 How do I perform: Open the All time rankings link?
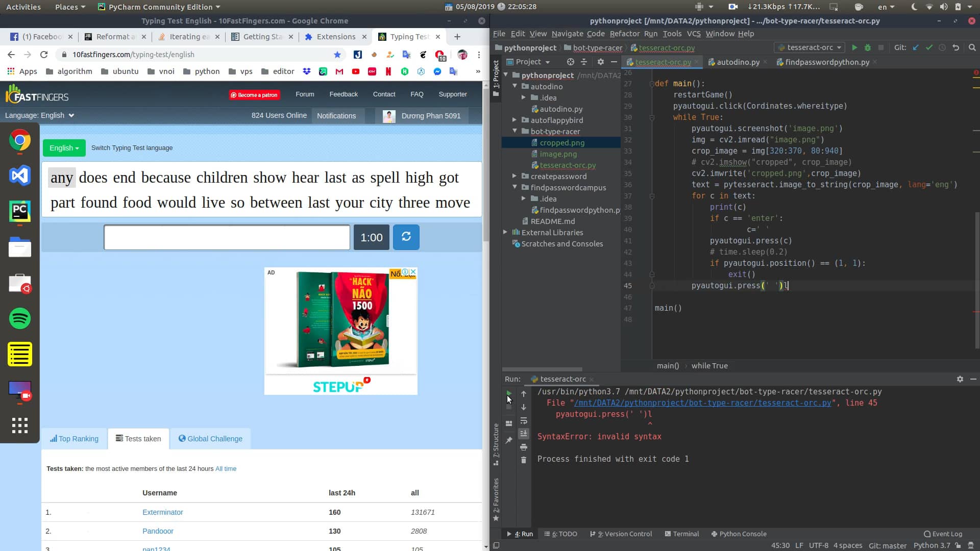pyautogui.click(x=226, y=468)
